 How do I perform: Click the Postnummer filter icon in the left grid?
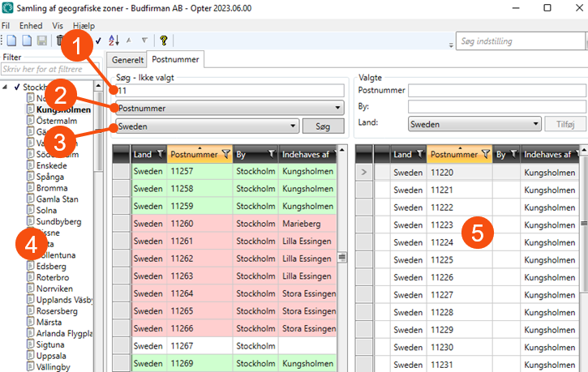pos(225,154)
